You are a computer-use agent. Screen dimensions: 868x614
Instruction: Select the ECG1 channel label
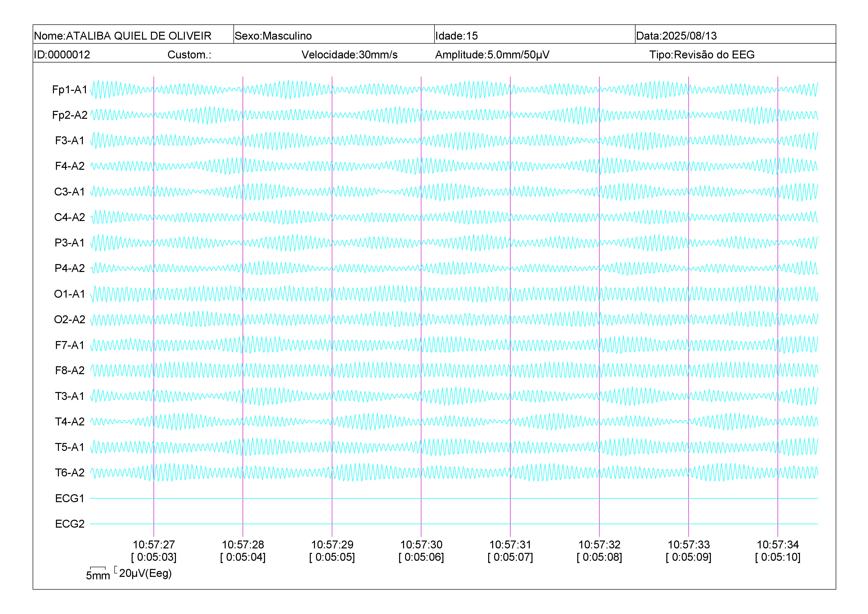(70, 498)
